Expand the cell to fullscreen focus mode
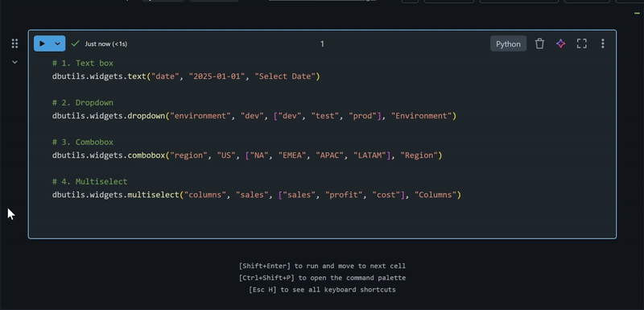The image size is (644, 310). [581, 43]
